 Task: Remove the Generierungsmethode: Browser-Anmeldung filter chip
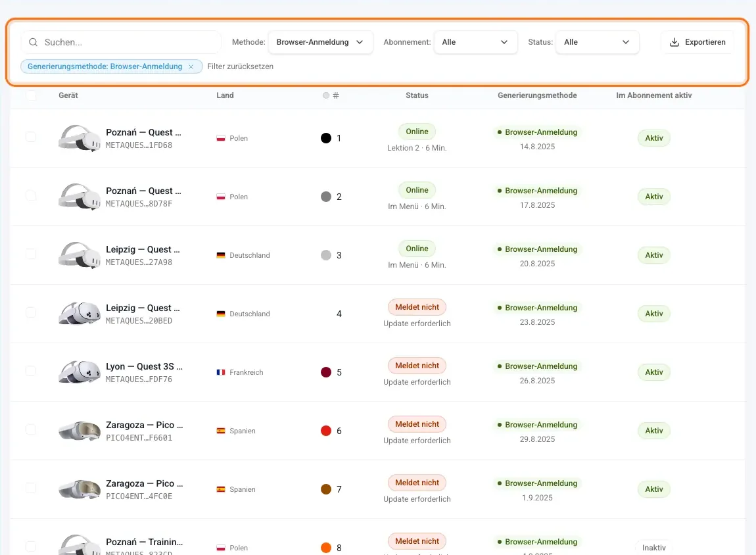click(191, 66)
